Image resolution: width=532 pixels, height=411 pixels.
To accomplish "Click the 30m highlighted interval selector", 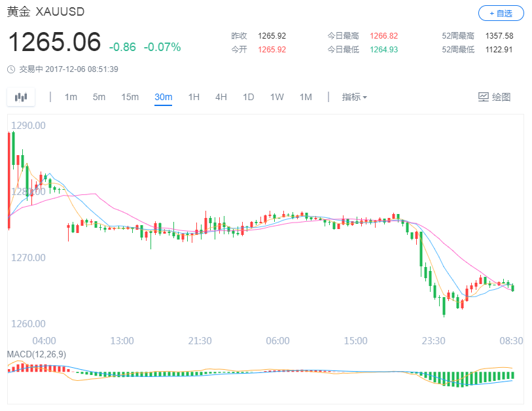I will 164,96.
